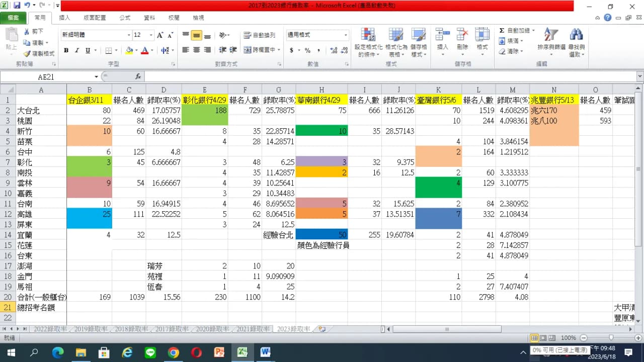This screenshot has height=362, width=644.
Task: Switch to the 公式 tab
Action: pos(125,18)
